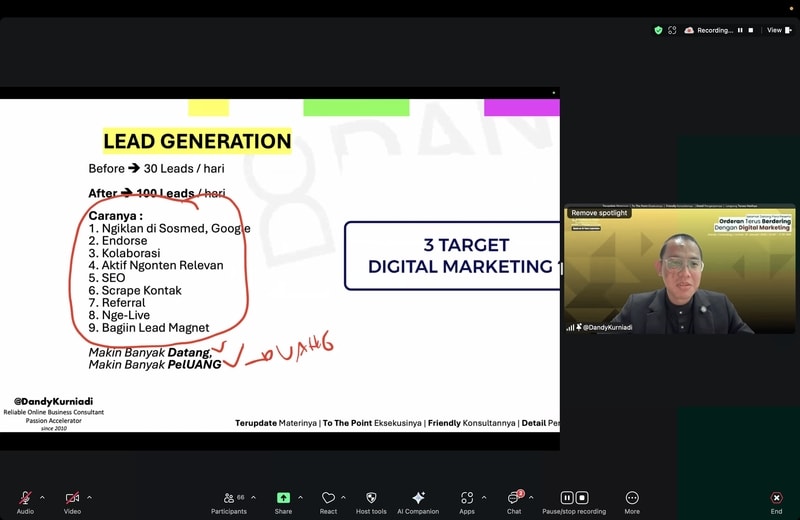Open the Participants panel
The width and height of the screenshot is (800, 520).
pyautogui.click(x=228, y=498)
